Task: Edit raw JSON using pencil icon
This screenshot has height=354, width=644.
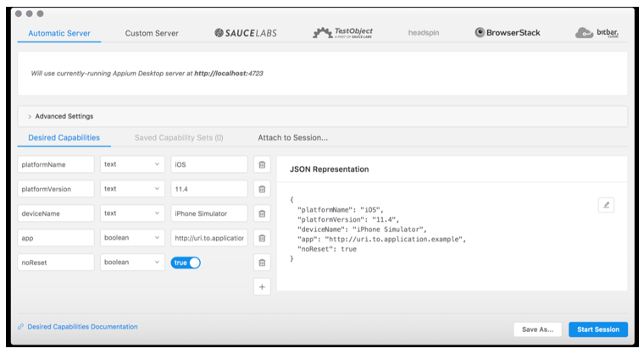Action: pos(605,205)
